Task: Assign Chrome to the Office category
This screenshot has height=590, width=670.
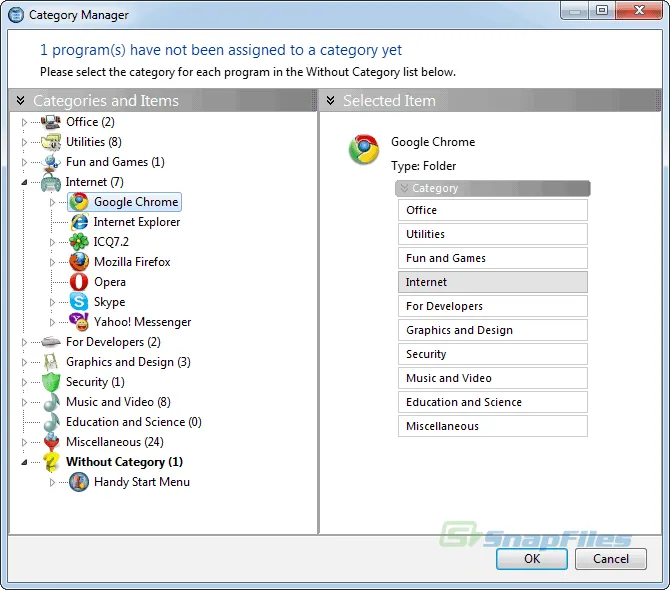Action: click(x=493, y=210)
